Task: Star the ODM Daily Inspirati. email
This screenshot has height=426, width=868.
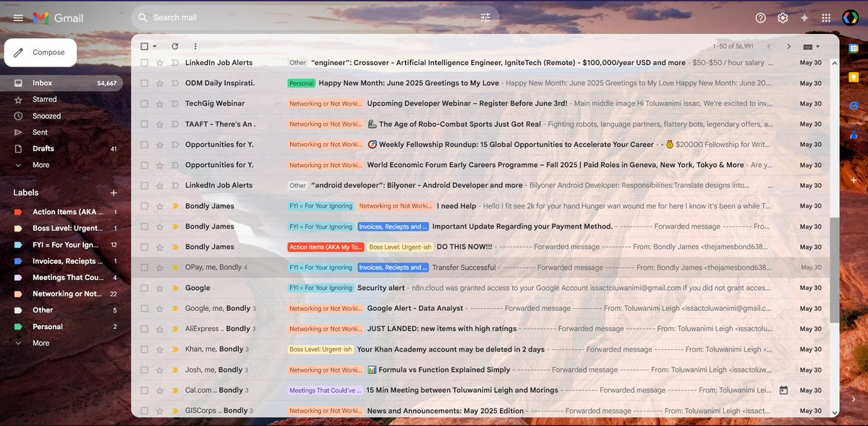Action: [x=160, y=83]
